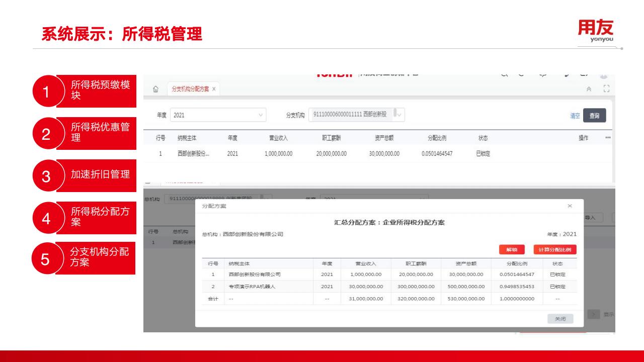Click the 关闭 button in the dialog
644x362 pixels.
pos(560,319)
